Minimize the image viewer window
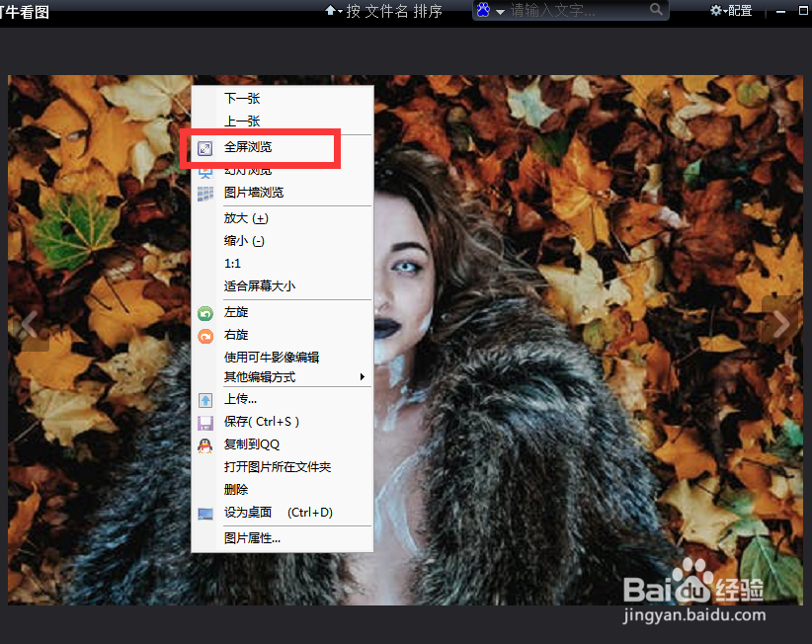The height and width of the screenshot is (644, 812). pos(781,11)
